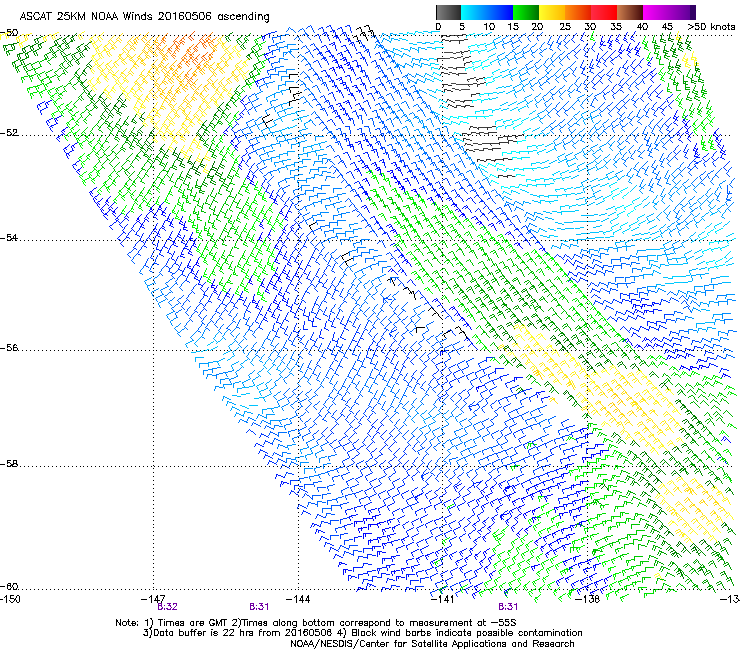Click the cyan-blue 5-15 knots legend swatch
The height and width of the screenshot is (650, 740).
click(487, 12)
